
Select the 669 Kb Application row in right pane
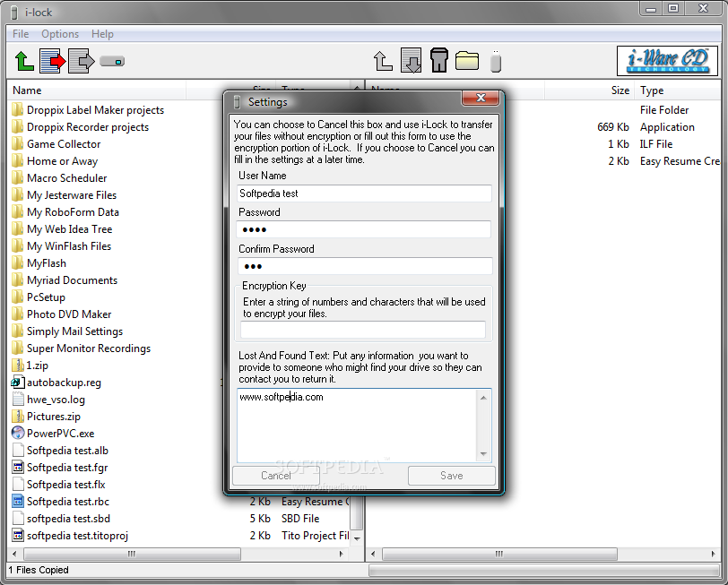pyautogui.click(x=646, y=127)
